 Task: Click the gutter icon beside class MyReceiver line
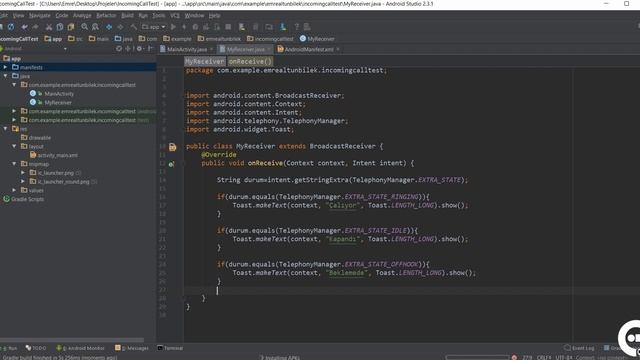[173, 147]
